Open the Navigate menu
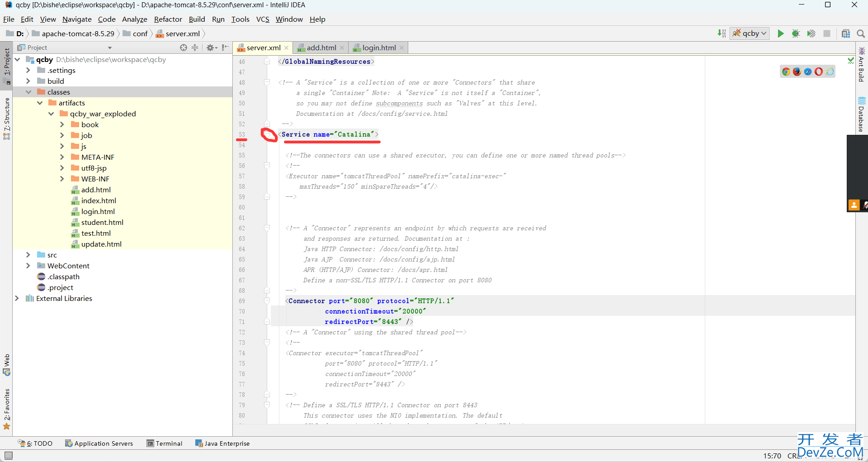 click(77, 19)
